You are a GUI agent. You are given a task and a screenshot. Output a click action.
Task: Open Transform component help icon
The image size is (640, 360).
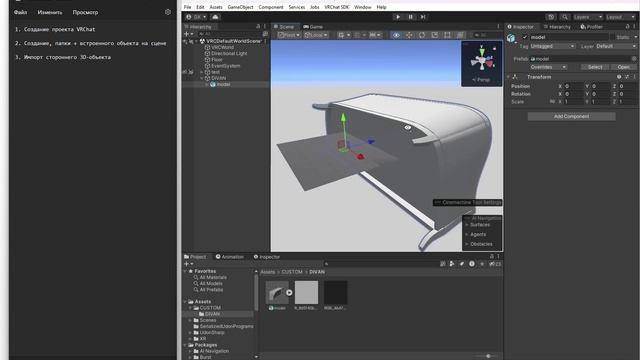(619, 77)
